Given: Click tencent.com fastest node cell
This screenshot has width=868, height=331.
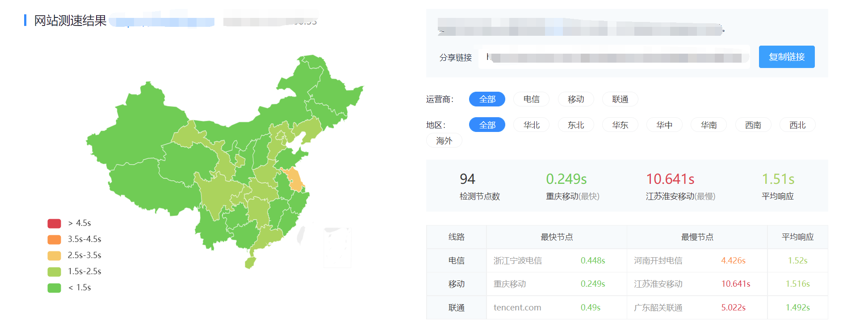Looking at the screenshot, I should pyautogui.click(x=517, y=308).
